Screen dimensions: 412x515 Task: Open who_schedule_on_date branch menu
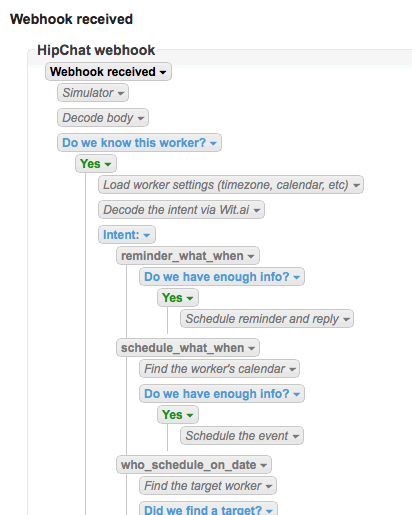pyautogui.click(x=194, y=465)
